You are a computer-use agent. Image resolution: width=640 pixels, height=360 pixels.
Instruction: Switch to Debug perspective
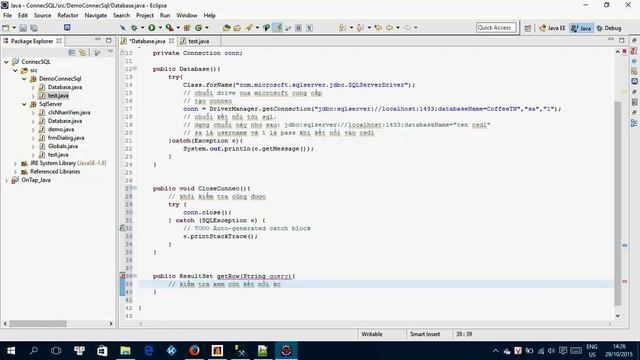[609, 28]
